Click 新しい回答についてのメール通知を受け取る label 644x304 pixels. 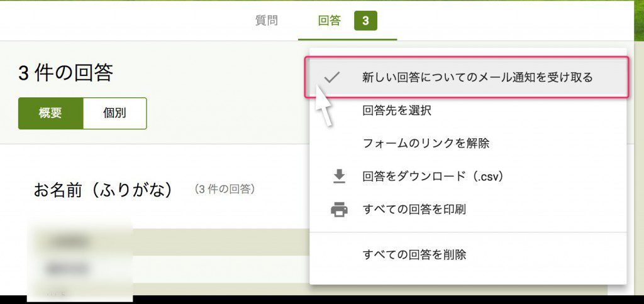point(477,77)
